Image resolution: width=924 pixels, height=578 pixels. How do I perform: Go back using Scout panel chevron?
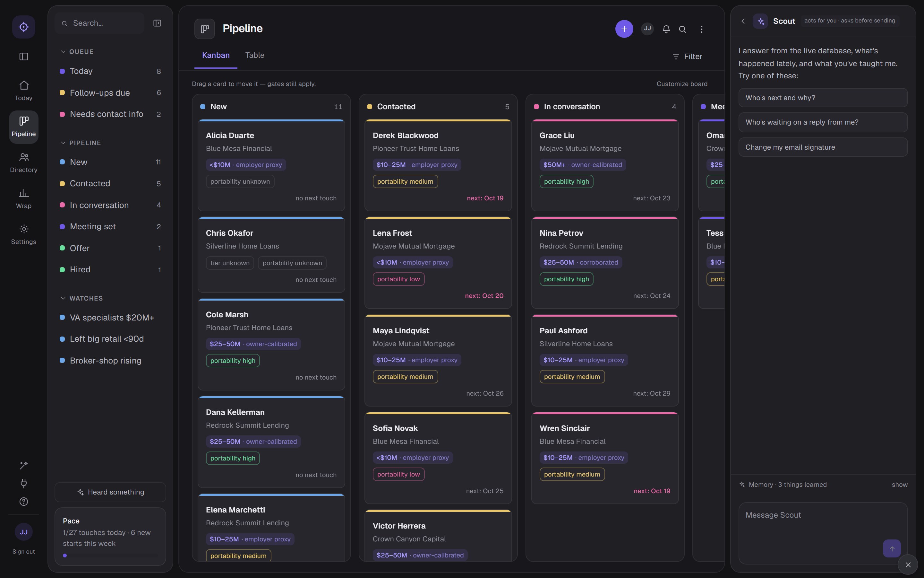[x=743, y=21]
